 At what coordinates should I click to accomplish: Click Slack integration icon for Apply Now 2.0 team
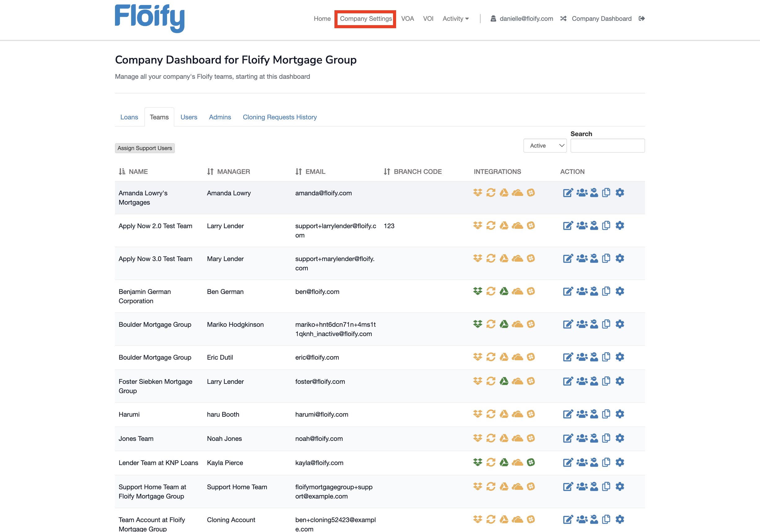pos(531,226)
